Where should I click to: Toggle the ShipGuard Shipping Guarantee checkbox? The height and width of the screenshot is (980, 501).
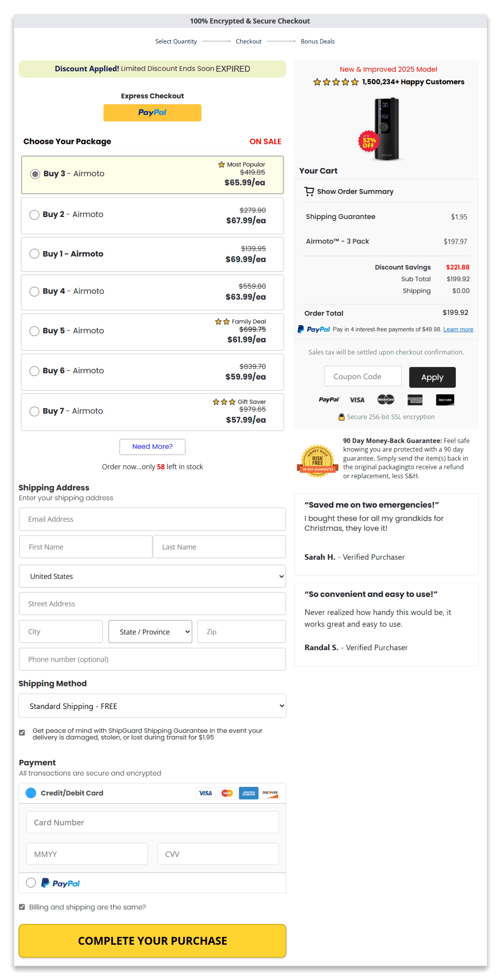pos(22,733)
